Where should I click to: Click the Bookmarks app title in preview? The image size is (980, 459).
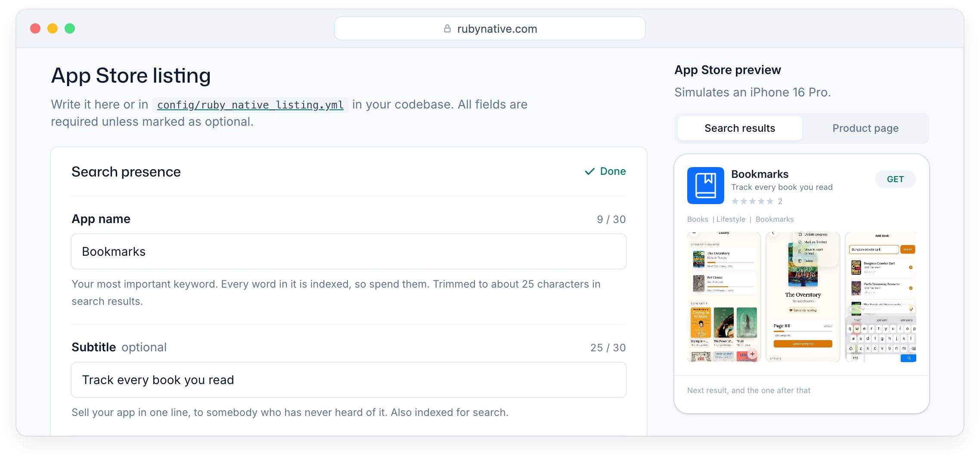click(760, 174)
